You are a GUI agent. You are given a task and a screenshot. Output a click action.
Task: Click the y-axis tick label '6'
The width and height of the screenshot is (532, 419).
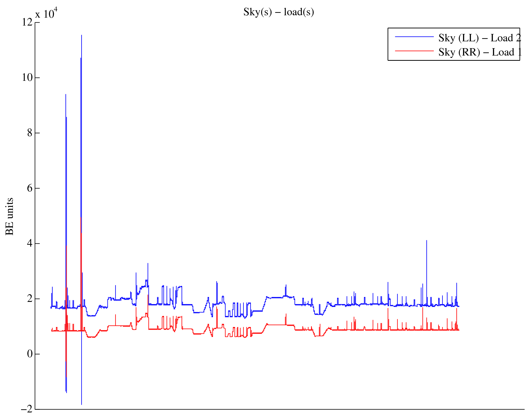click(x=30, y=188)
